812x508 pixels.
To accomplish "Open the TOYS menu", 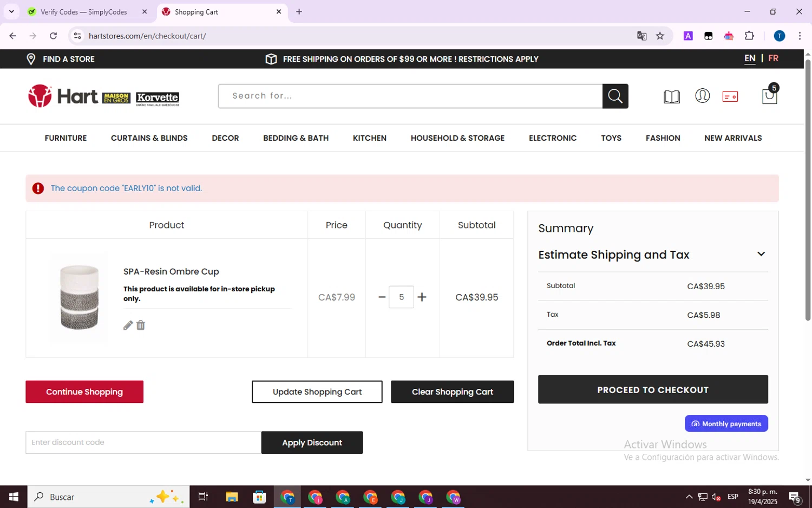I will click(x=611, y=138).
